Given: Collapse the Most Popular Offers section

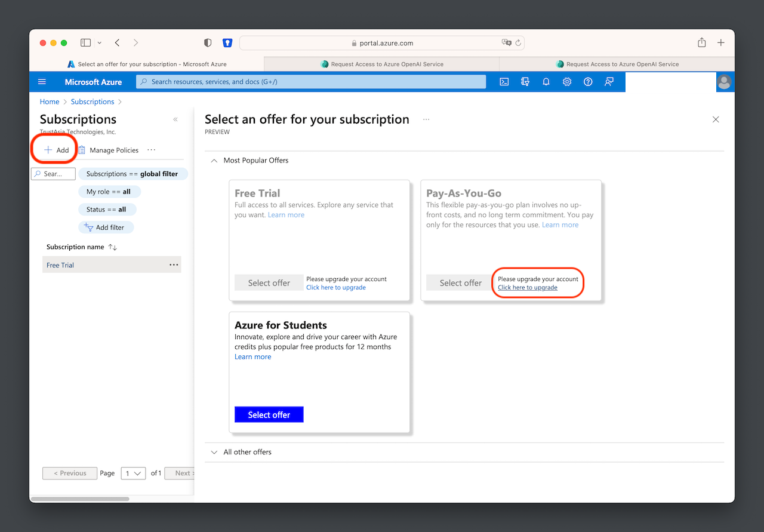Looking at the screenshot, I should (x=214, y=160).
